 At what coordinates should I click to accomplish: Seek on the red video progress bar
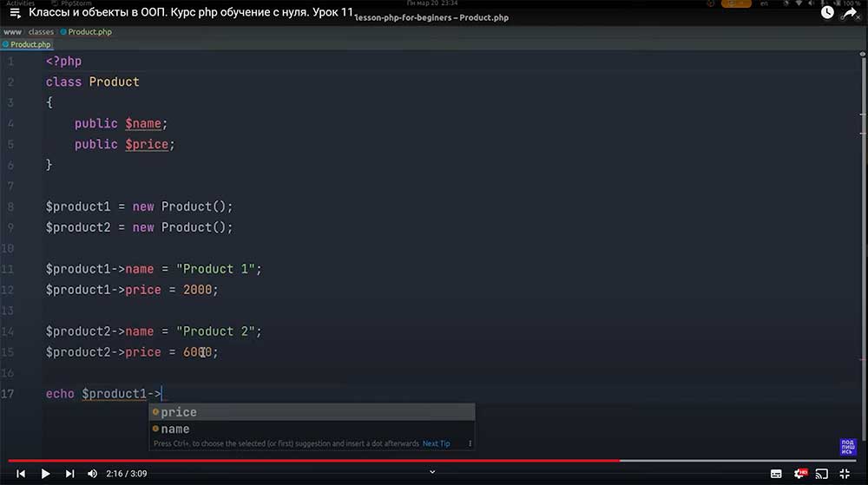[x=314, y=460]
